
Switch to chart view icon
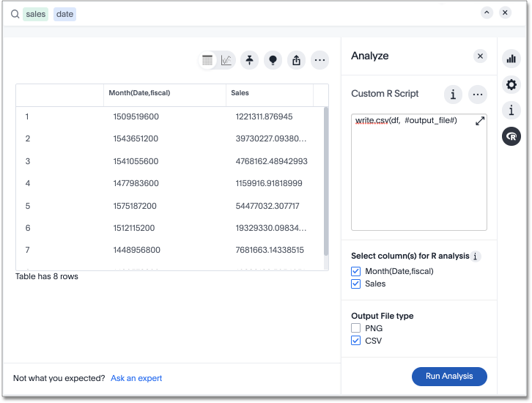226,61
